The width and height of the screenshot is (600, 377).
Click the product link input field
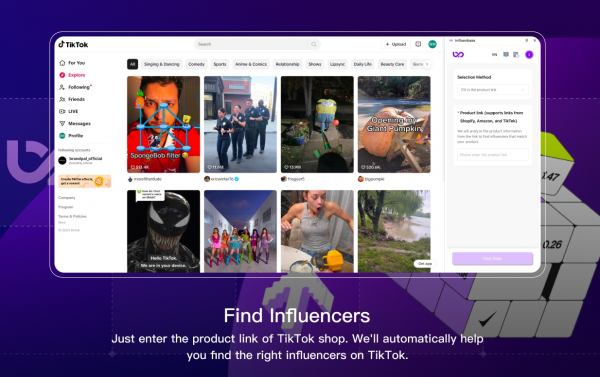pos(492,155)
